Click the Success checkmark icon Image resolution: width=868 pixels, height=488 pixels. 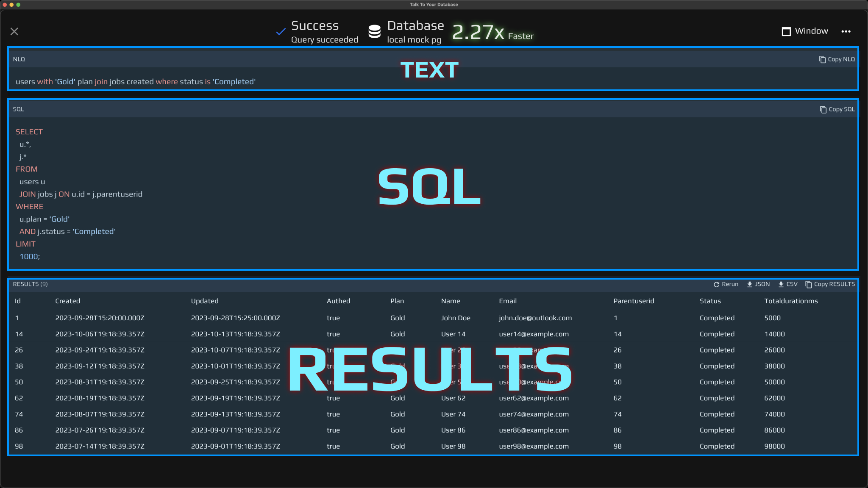tap(281, 32)
